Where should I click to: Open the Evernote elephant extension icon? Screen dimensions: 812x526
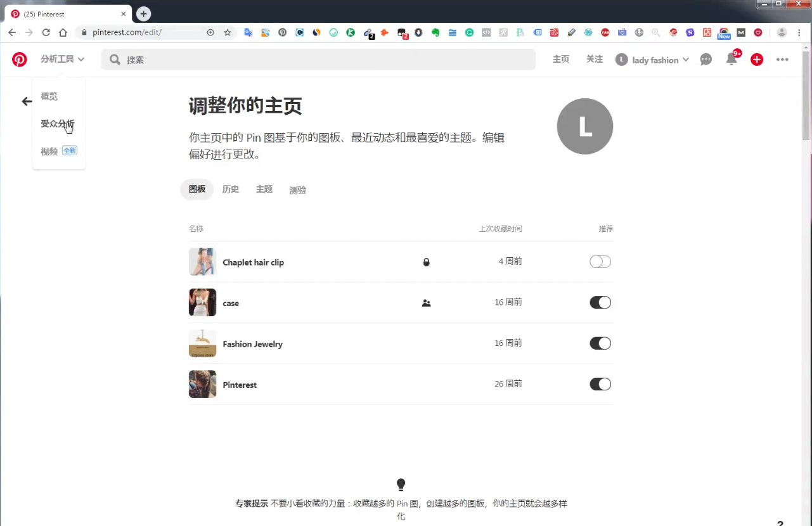[x=435, y=32]
